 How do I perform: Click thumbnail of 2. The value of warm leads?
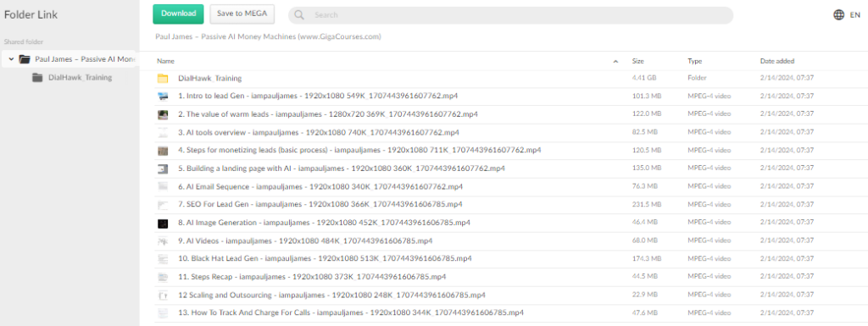tap(162, 114)
